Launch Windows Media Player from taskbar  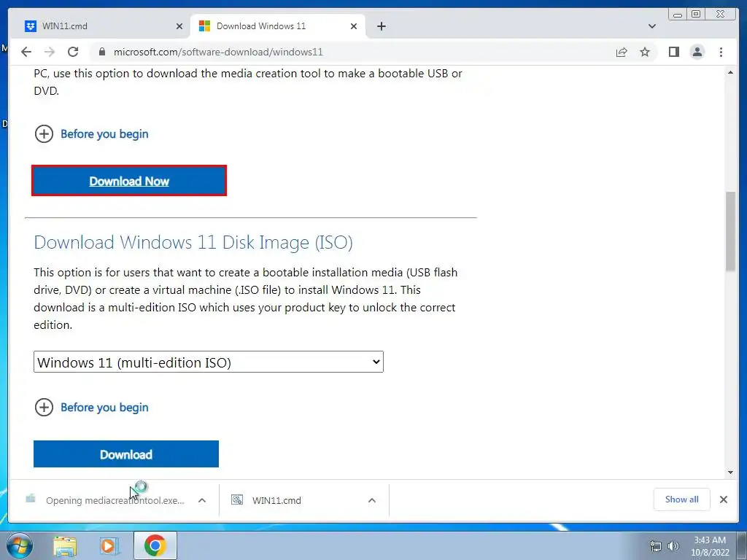pos(109,545)
